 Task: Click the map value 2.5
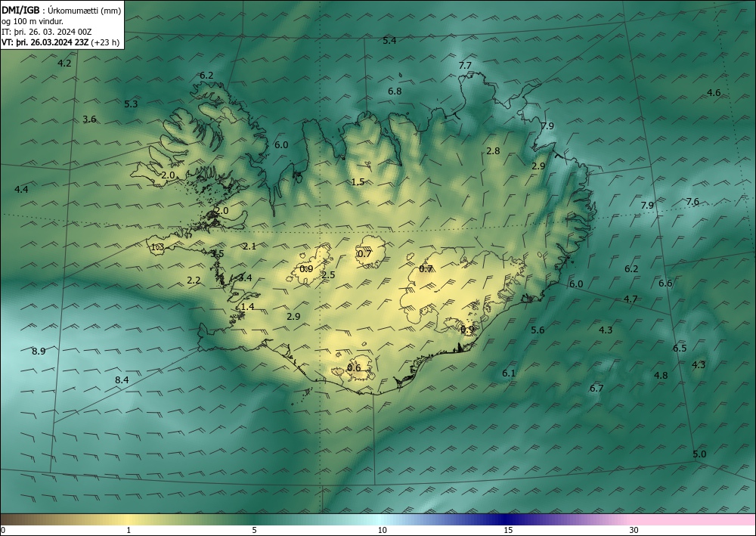[x=328, y=274]
